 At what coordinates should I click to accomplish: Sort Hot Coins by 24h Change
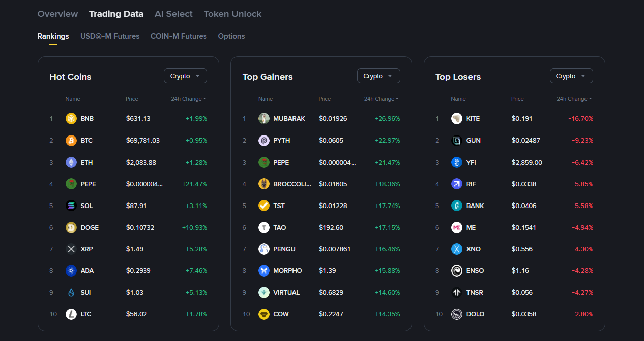(x=188, y=99)
